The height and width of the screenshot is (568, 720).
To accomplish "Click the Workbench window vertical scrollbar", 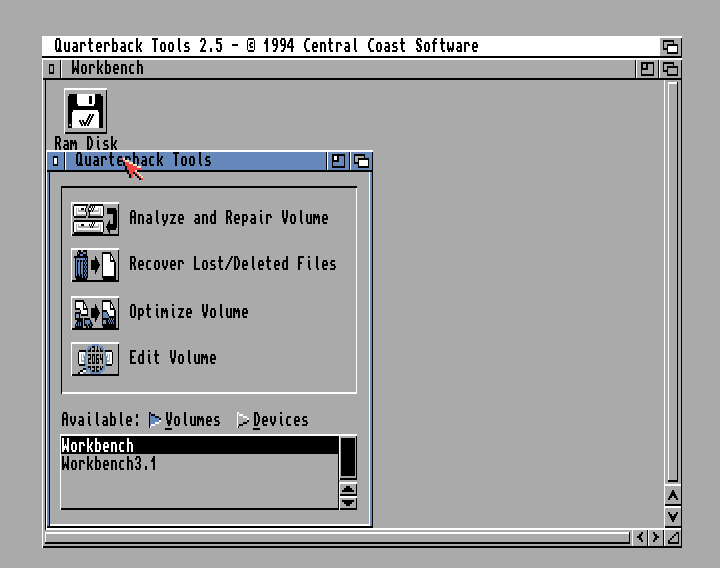I will click(673, 281).
